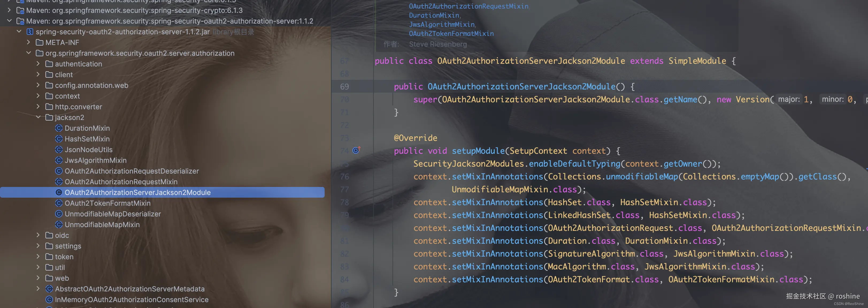Select OAuth2TokenFormatMixin tree entry
This screenshot has width=868, height=308.
pyautogui.click(x=107, y=203)
